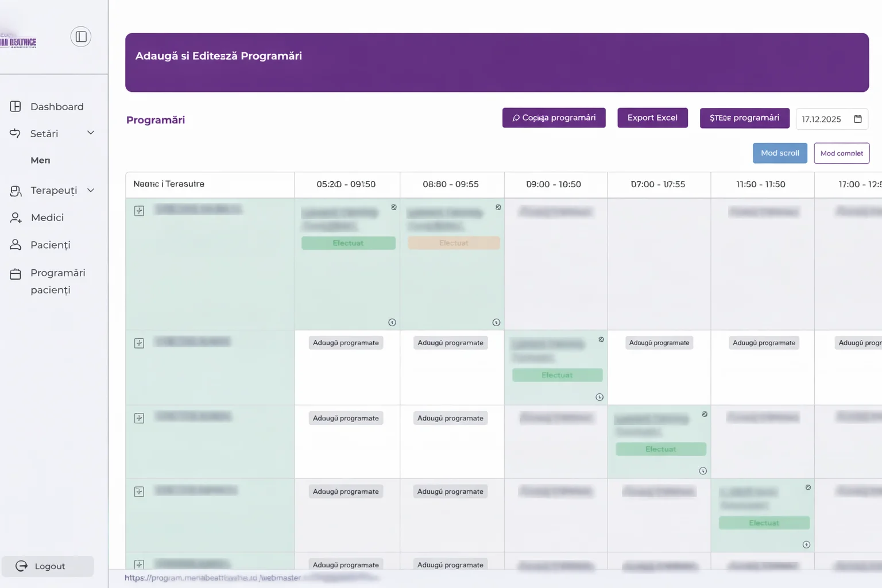Click the Logout button
Image resolution: width=882 pixels, height=588 pixels.
48,566
